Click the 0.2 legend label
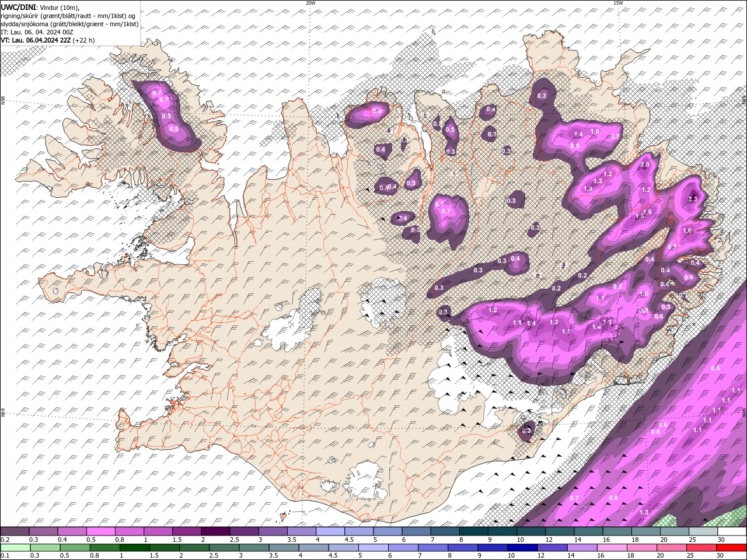The height and width of the screenshot is (560, 747). pos(5,540)
